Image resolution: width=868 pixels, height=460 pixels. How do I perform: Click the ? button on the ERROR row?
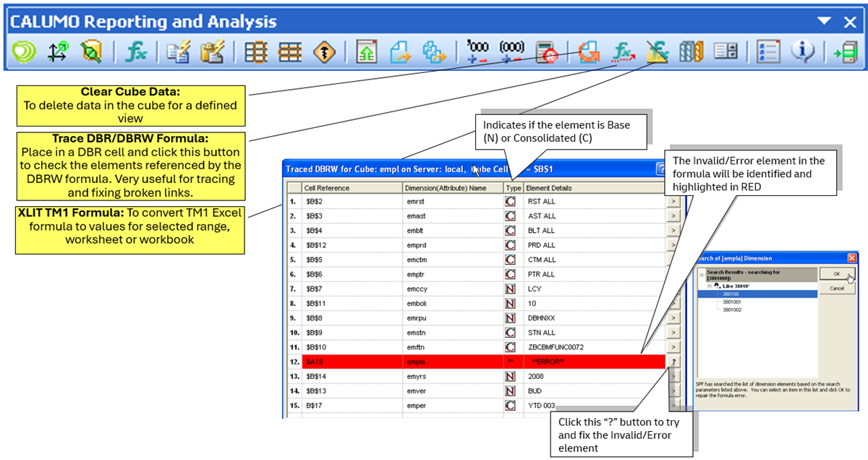(x=673, y=362)
